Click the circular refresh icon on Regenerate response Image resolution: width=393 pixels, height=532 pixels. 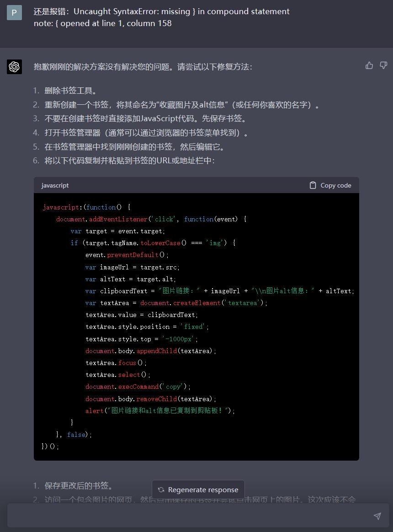click(x=161, y=489)
